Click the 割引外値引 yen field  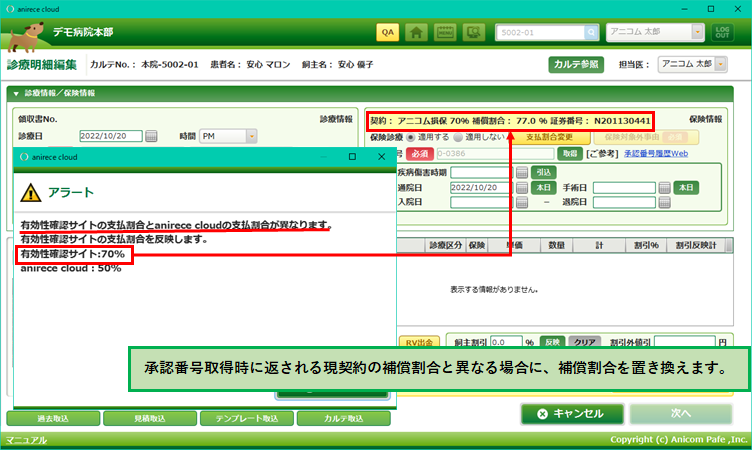[685, 342]
